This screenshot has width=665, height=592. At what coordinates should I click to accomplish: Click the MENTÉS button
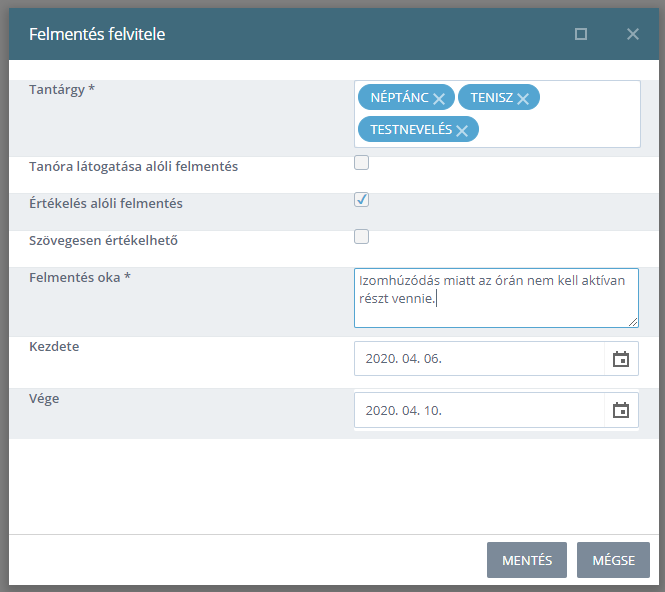[527, 560]
